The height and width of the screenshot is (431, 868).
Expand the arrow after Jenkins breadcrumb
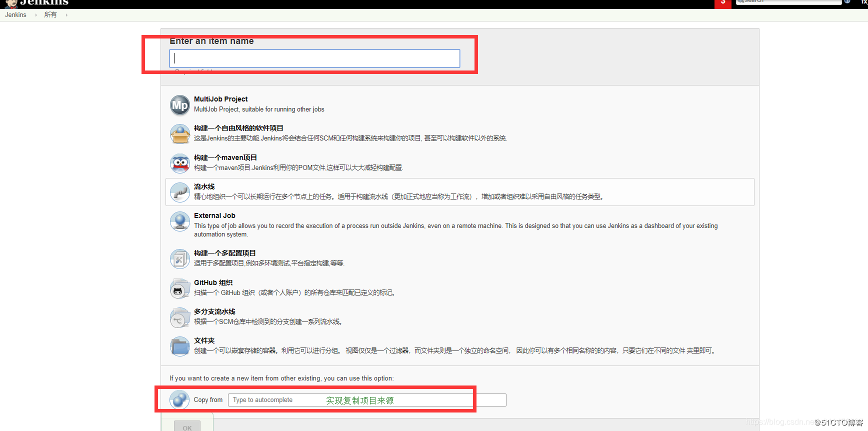click(x=36, y=15)
